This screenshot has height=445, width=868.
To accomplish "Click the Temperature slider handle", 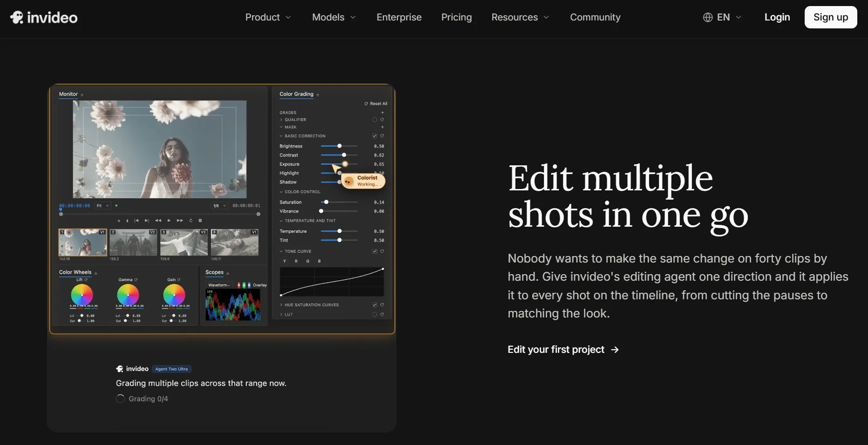I will [339, 231].
